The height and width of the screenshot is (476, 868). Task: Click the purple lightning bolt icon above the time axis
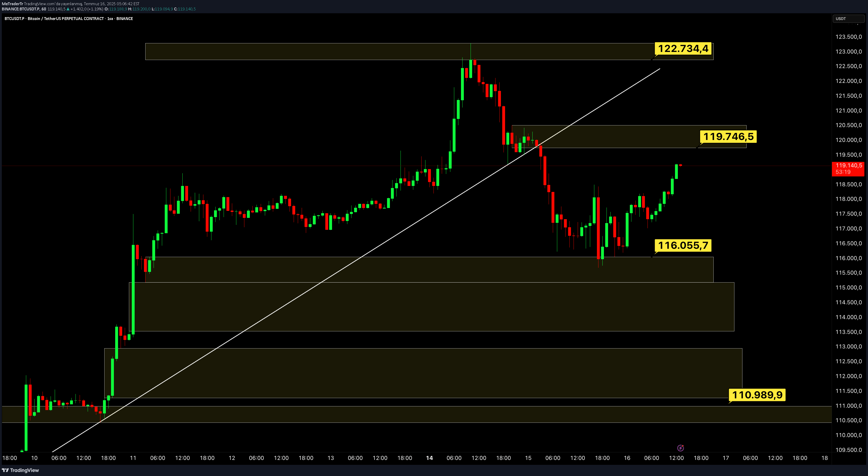point(680,448)
